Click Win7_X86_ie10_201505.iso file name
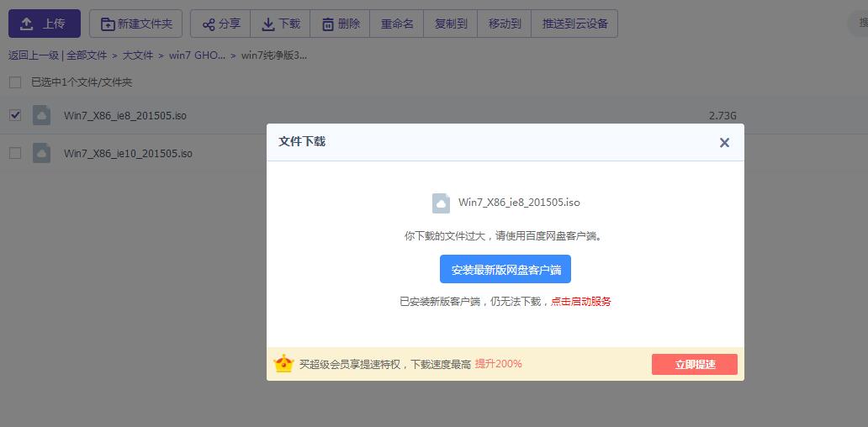The width and height of the screenshot is (868, 427). tap(128, 153)
